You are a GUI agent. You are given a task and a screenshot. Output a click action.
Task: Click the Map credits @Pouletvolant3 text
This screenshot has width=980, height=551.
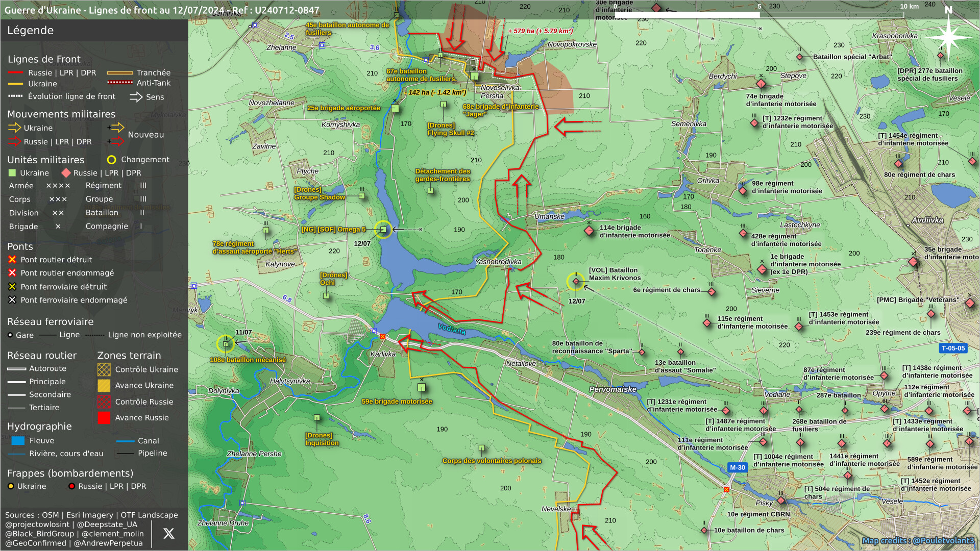(x=918, y=541)
